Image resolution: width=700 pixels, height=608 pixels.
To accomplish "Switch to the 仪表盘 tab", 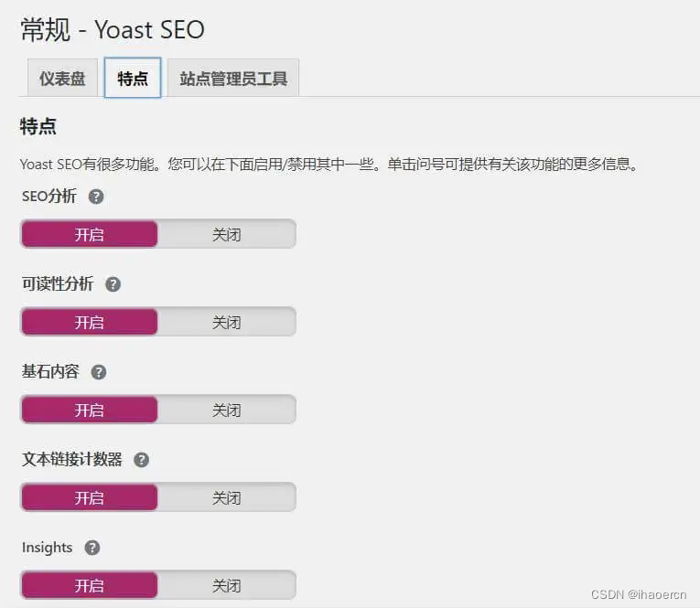I will tap(62, 79).
